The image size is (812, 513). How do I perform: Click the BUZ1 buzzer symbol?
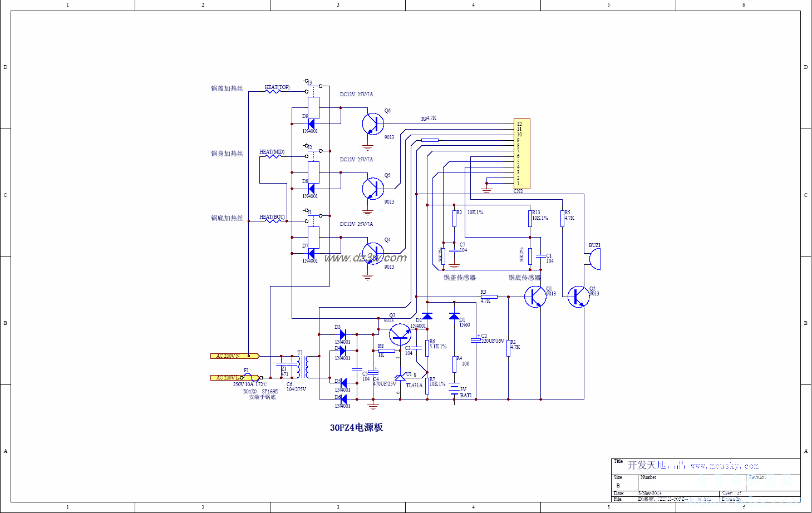[x=594, y=259]
